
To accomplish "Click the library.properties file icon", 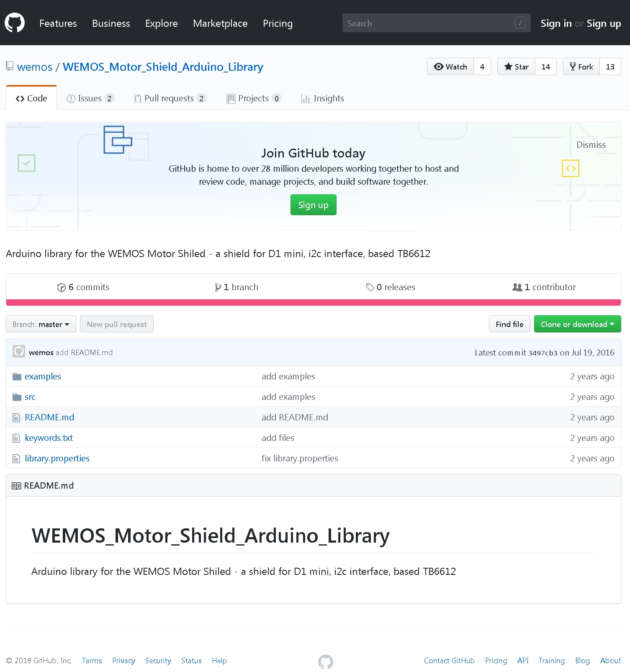I will (16, 458).
